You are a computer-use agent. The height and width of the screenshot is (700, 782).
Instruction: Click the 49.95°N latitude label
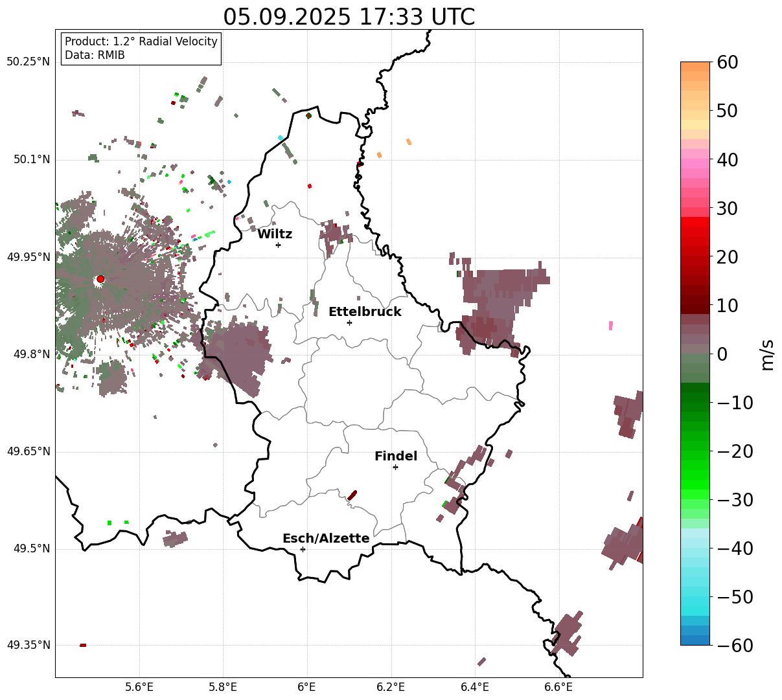tap(28, 257)
